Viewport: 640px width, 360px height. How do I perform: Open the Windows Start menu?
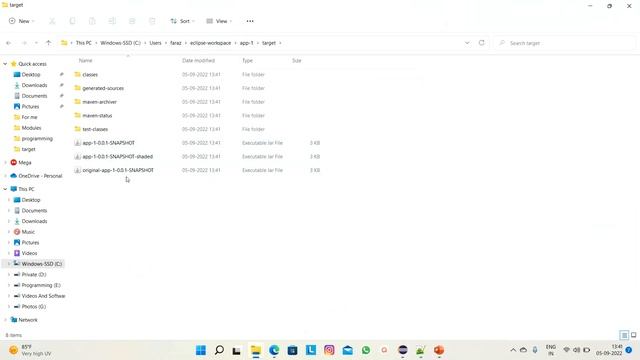coord(201,350)
